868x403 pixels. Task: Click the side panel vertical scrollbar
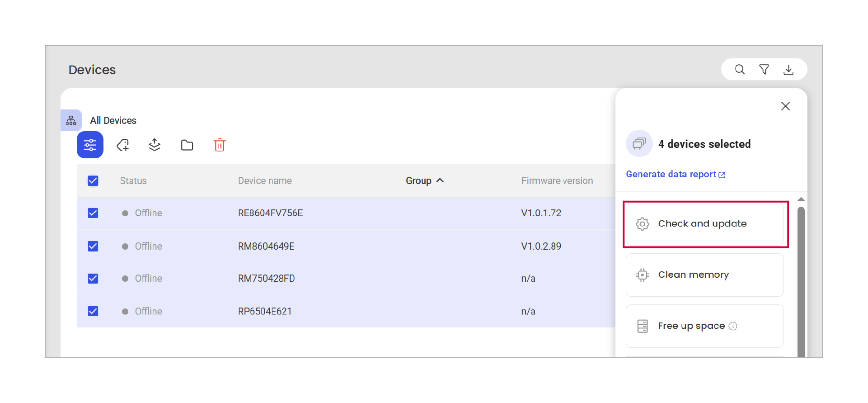pos(801,280)
